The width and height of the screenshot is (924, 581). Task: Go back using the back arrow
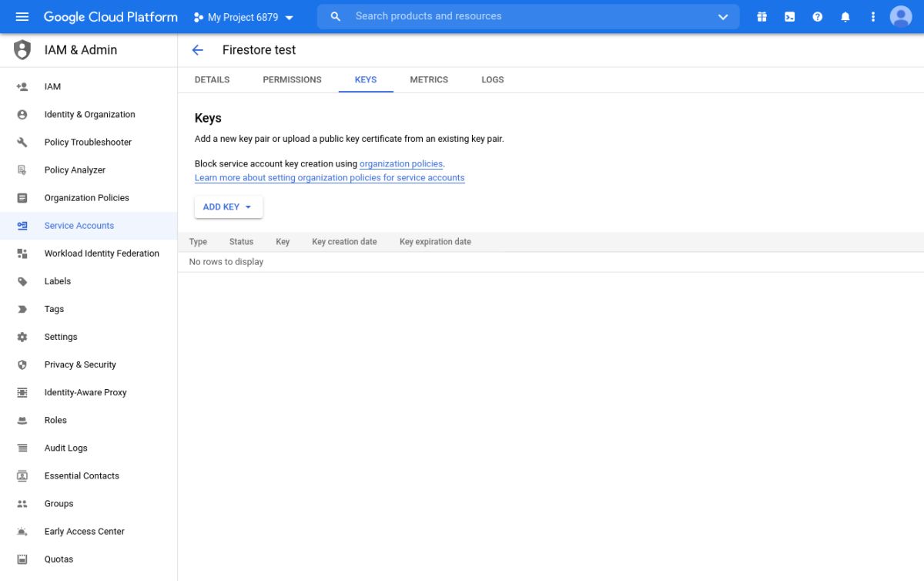coord(197,50)
